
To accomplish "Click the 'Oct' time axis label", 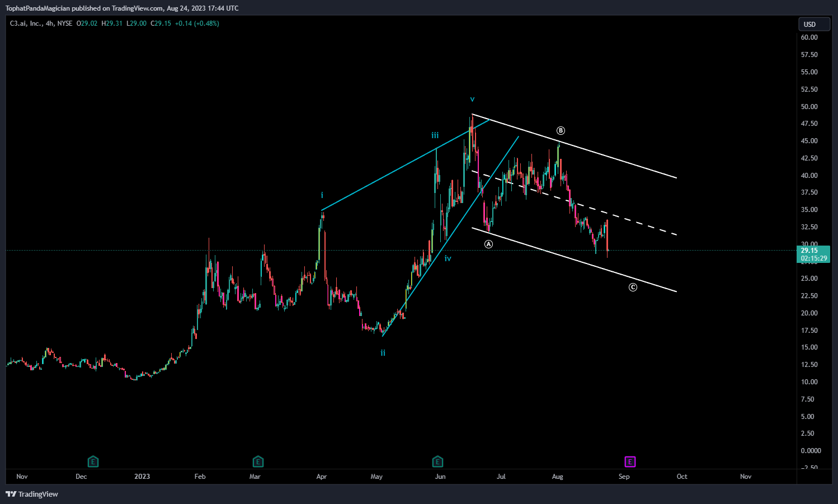I will pos(682,477).
